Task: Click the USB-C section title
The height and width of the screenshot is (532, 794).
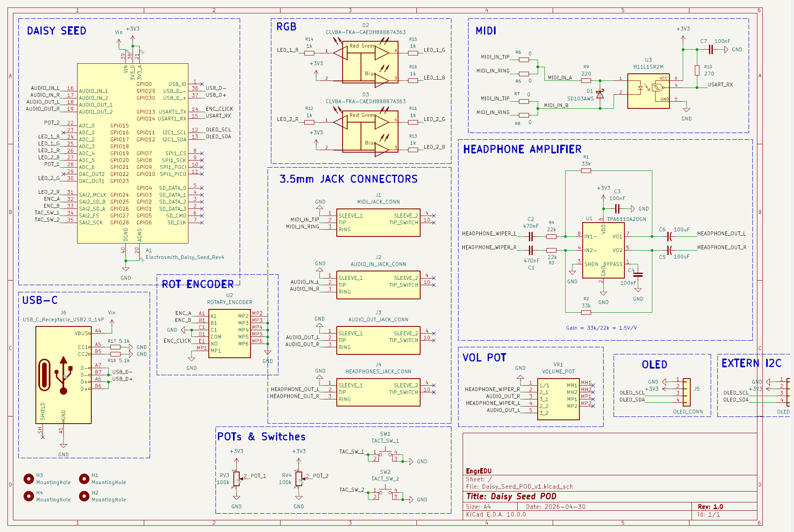Action: click(x=40, y=300)
